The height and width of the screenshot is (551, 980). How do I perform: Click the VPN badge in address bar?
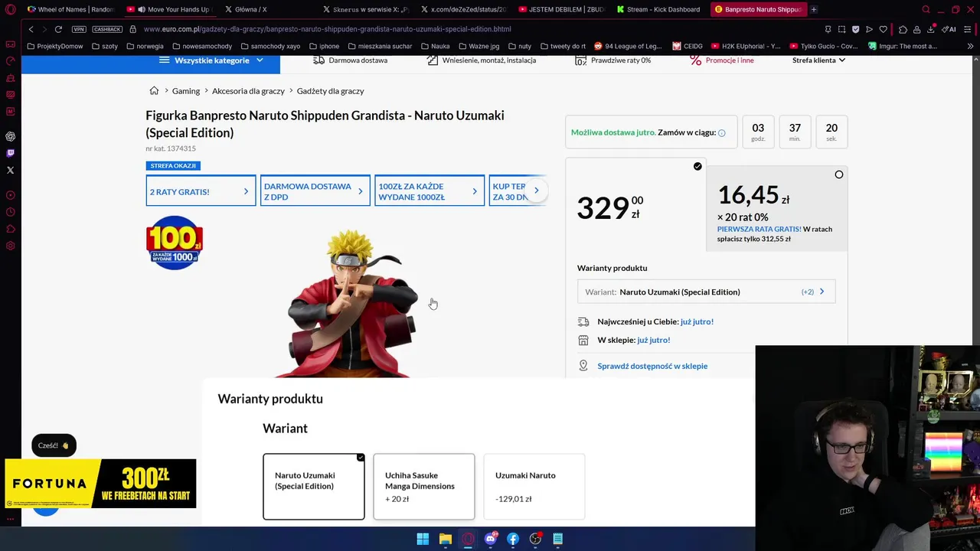pyautogui.click(x=79, y=29)
